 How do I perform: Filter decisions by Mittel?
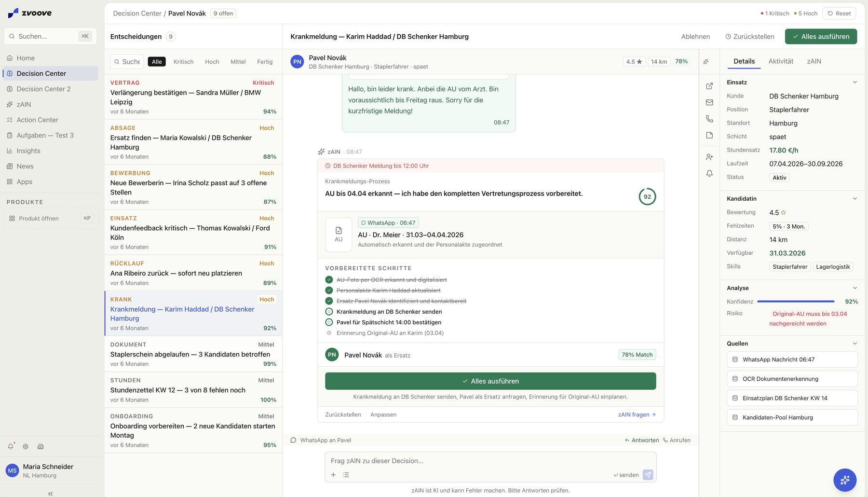pos(238,62)
